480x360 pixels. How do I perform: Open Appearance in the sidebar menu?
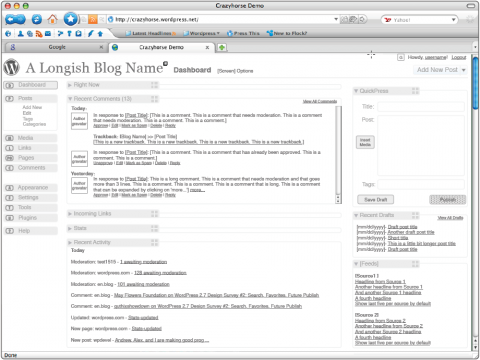[x=31, y=188]
